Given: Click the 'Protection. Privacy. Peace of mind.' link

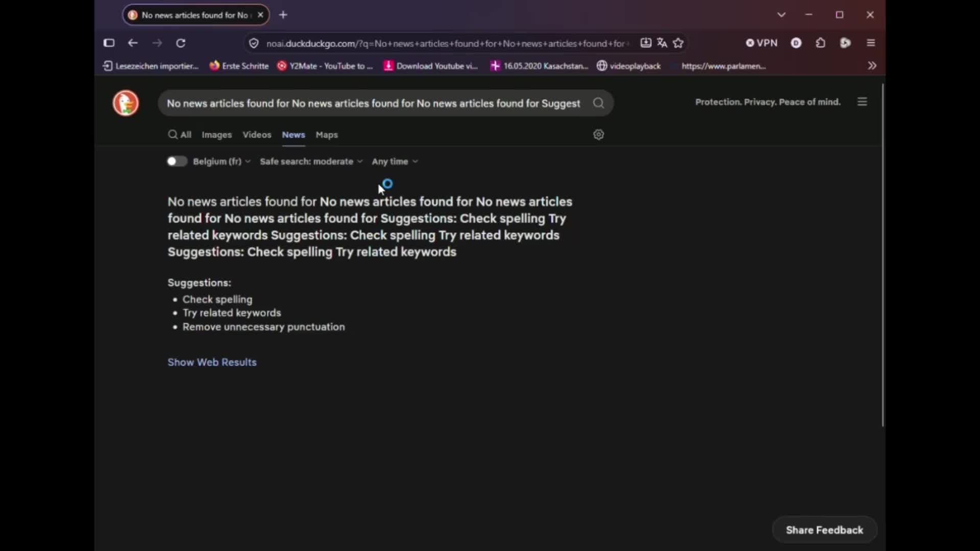Looking at the screenshot, I should [x=768, y=102].
